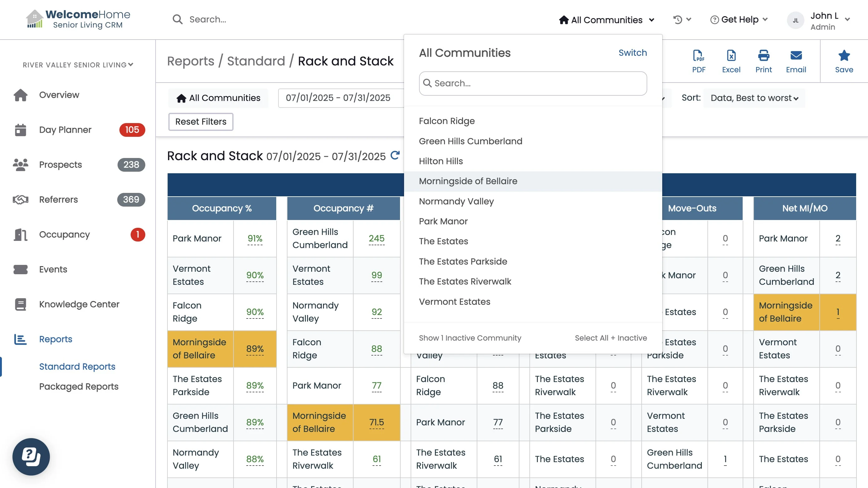The image size is (868, 488).
Task: Refresh the Rack and Stack report
Action: tap(395, 155)
